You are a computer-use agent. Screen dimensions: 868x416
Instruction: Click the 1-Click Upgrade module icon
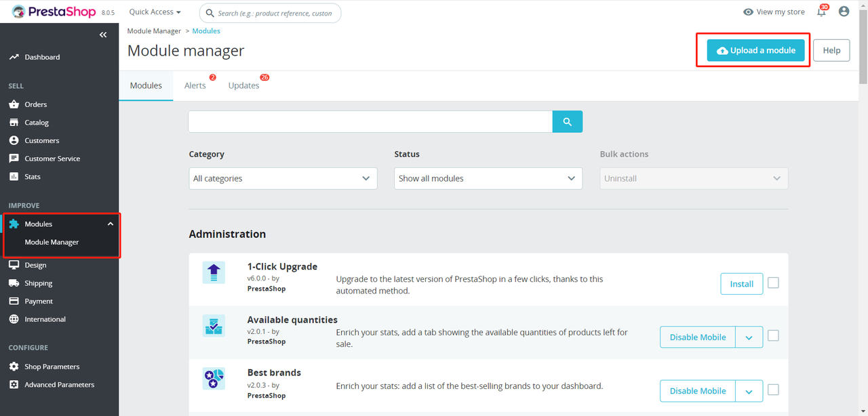point(214,272)
